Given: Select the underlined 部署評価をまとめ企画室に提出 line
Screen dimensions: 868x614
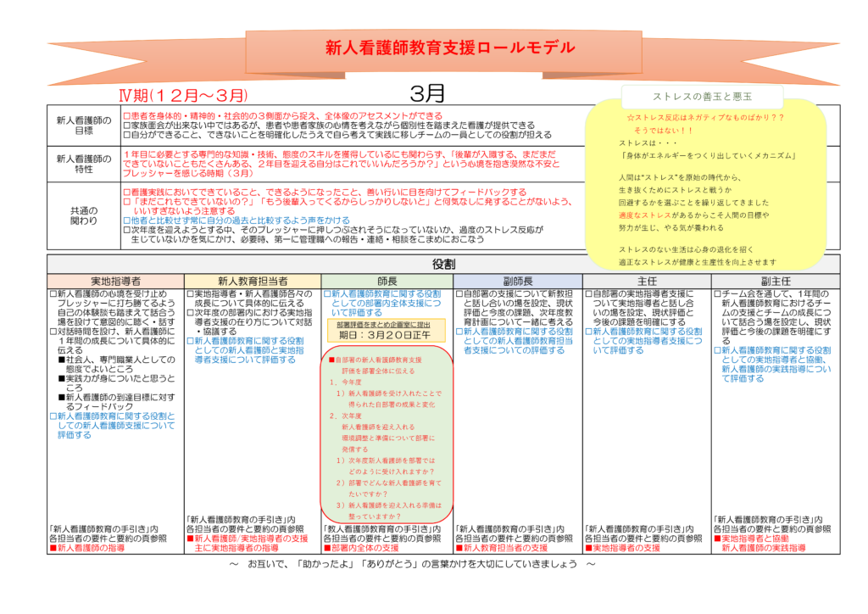Looking at the screenshot, I should [383, 325].
